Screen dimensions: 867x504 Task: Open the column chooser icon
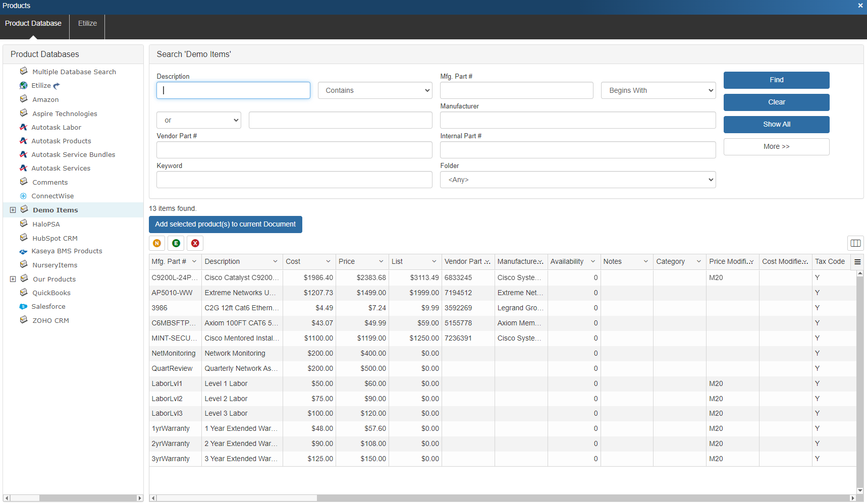point(855,243)
